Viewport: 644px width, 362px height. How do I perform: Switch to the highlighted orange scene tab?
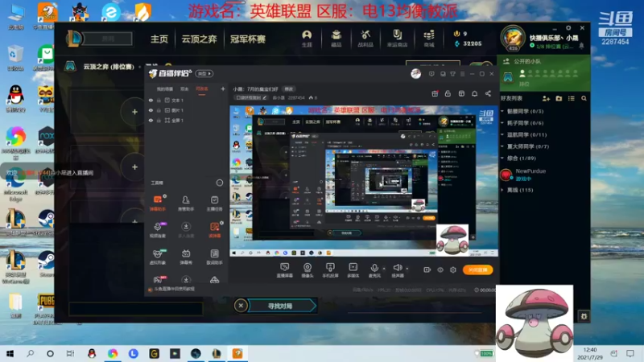click(x=202, y=89)
